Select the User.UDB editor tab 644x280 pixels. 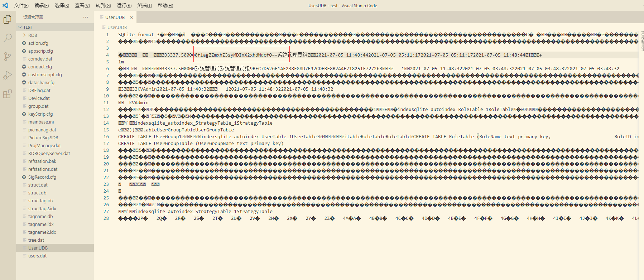pyautogui.click(x=115, y=17)
